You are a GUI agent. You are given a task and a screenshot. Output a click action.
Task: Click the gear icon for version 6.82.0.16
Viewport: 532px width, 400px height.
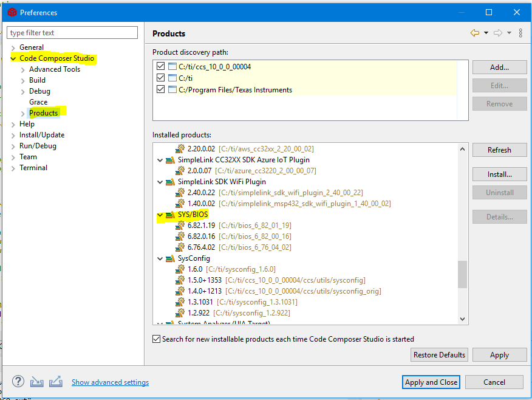(x=180, y=236)
